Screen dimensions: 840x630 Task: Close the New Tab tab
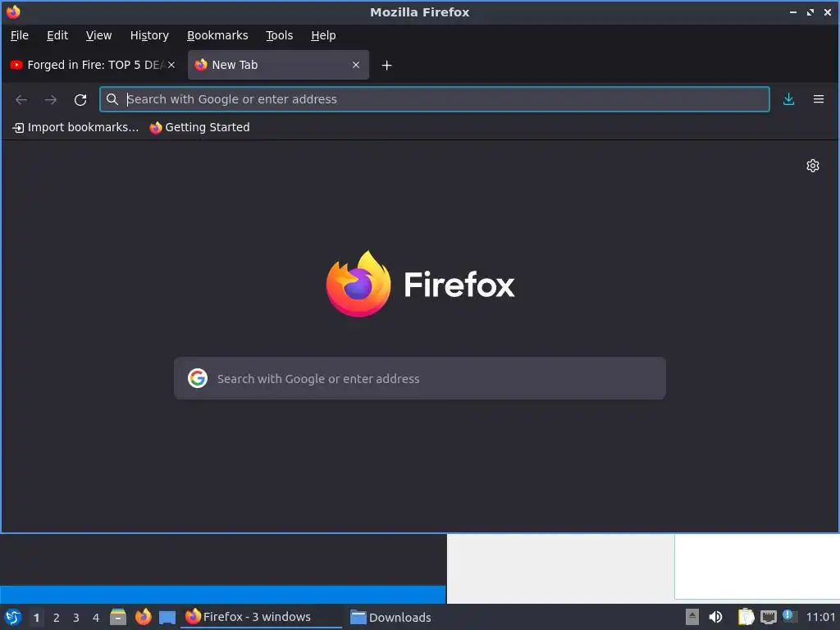(356, 65)
